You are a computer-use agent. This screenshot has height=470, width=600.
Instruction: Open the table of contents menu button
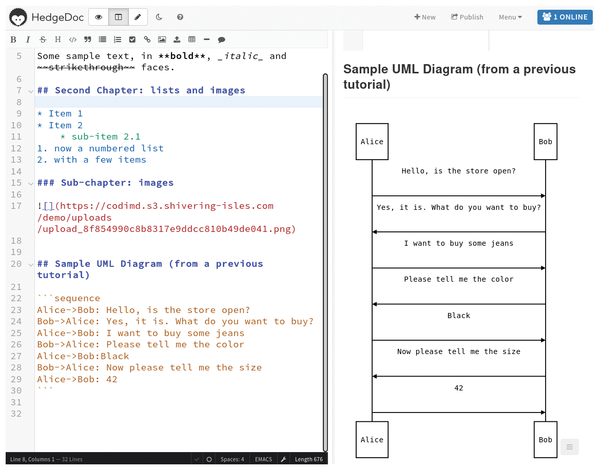point(569,447)
